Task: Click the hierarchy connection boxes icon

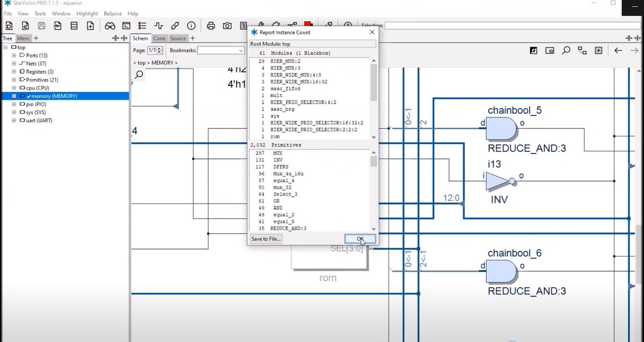Action: (582, 50)
